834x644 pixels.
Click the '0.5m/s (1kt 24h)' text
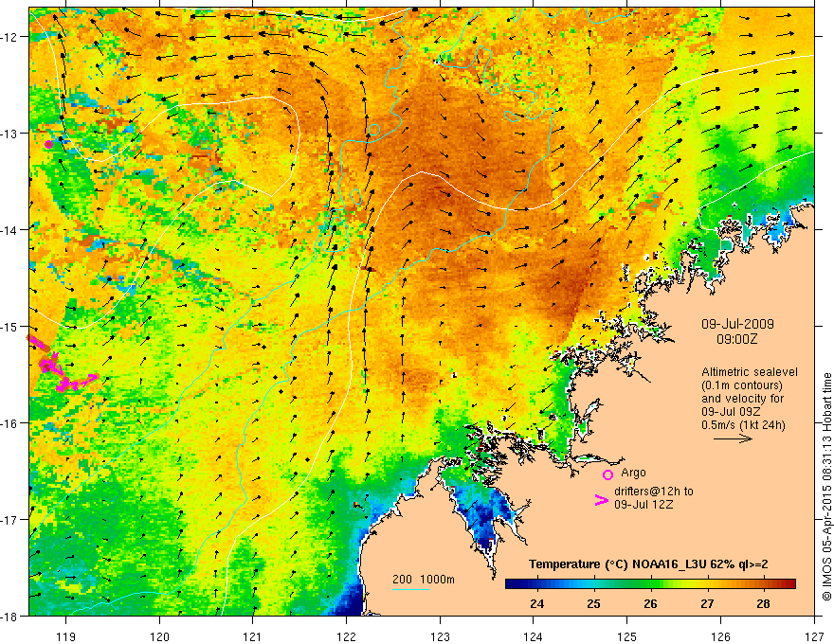743,424
